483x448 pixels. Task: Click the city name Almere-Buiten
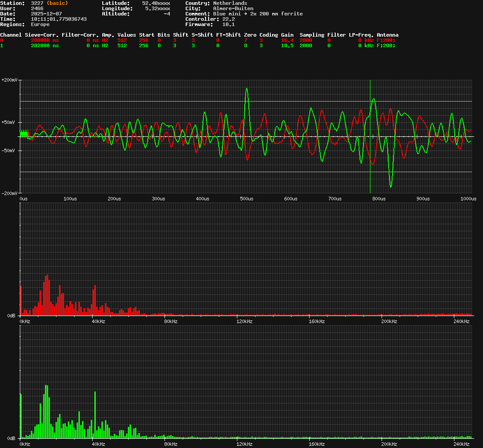233,8
